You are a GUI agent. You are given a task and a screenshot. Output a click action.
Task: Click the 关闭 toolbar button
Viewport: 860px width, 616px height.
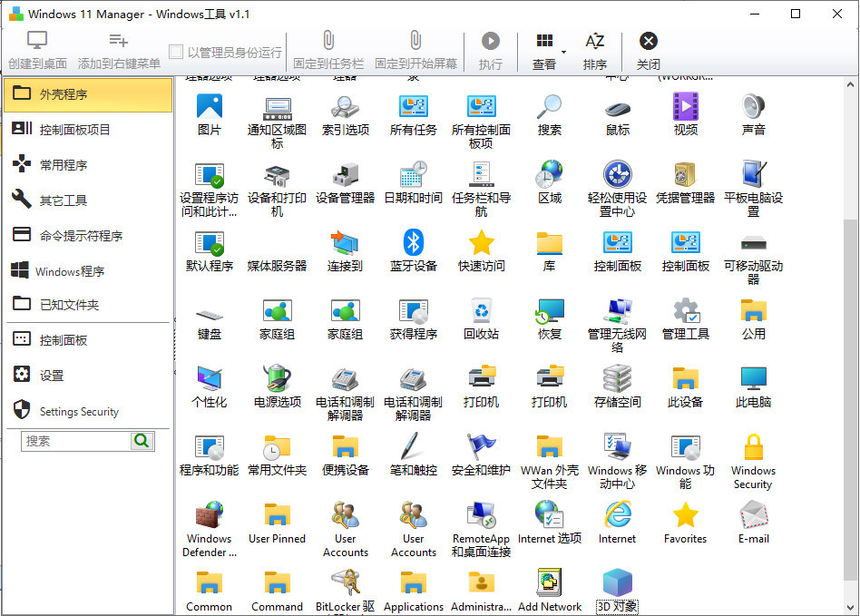click(x=648, y=51)
